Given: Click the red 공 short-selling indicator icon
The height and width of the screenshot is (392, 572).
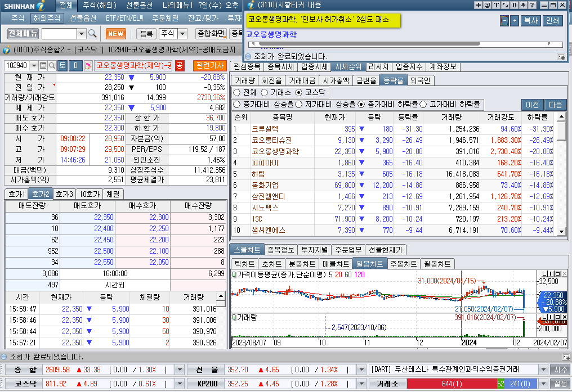Looking at the screenshot, I should tap(180, 66).
